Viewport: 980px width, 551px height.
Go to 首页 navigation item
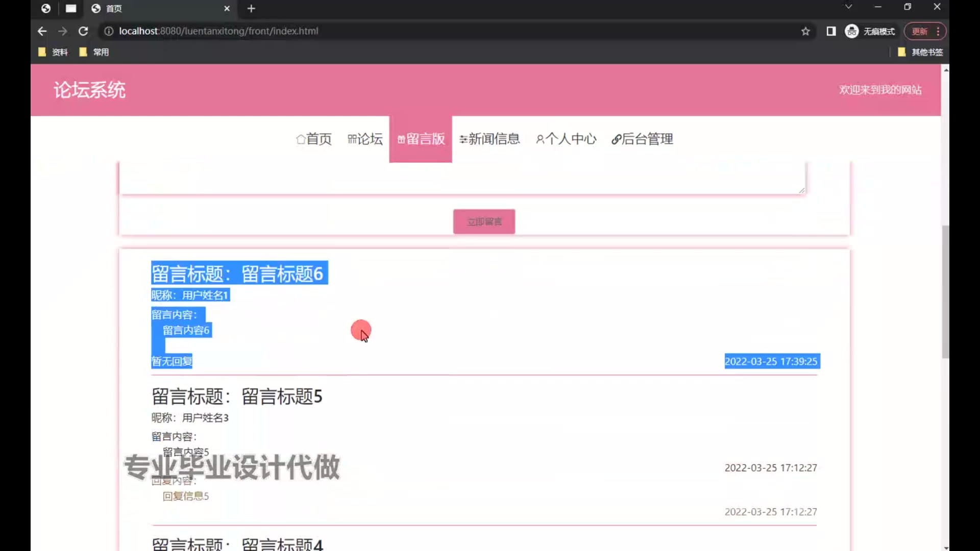point(314,139)
